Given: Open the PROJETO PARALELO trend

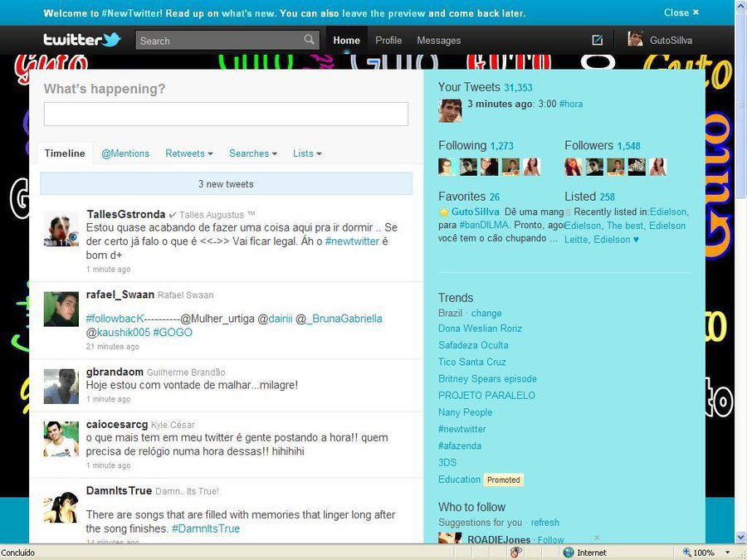Looking at the screenshot, I should (486, 395).
